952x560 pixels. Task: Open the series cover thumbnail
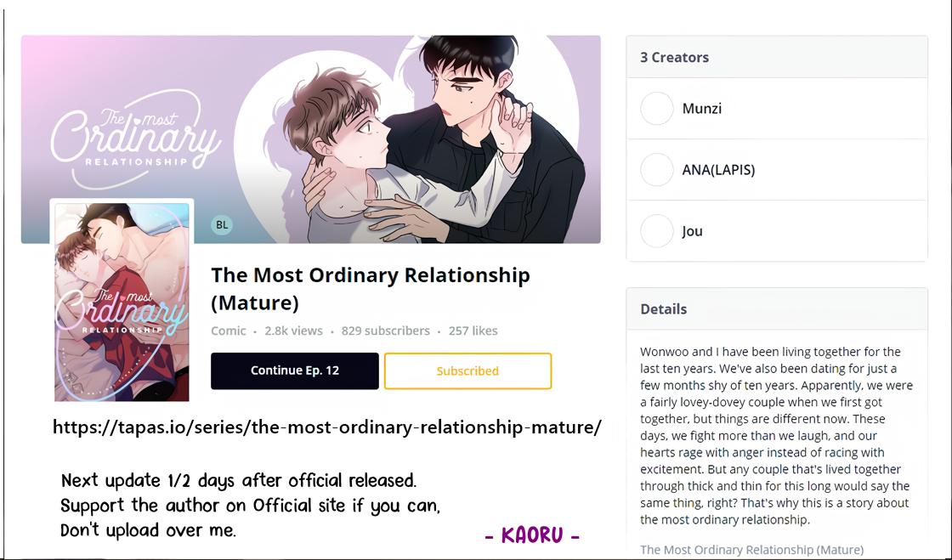tap(122, 301)
